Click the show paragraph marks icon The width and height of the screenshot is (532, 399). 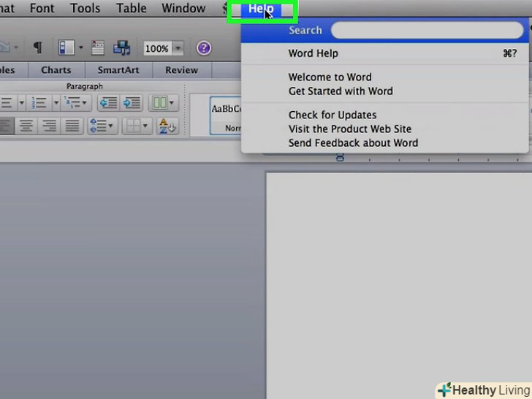[38, 47]
